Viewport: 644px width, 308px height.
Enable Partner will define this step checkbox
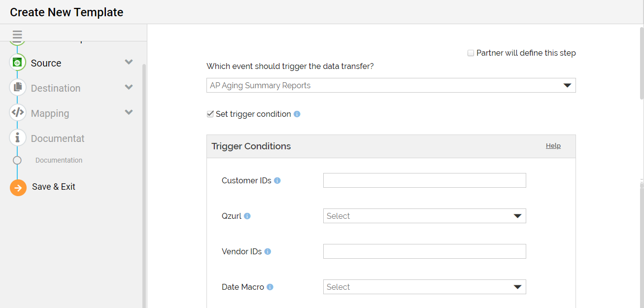click(471, 53)
